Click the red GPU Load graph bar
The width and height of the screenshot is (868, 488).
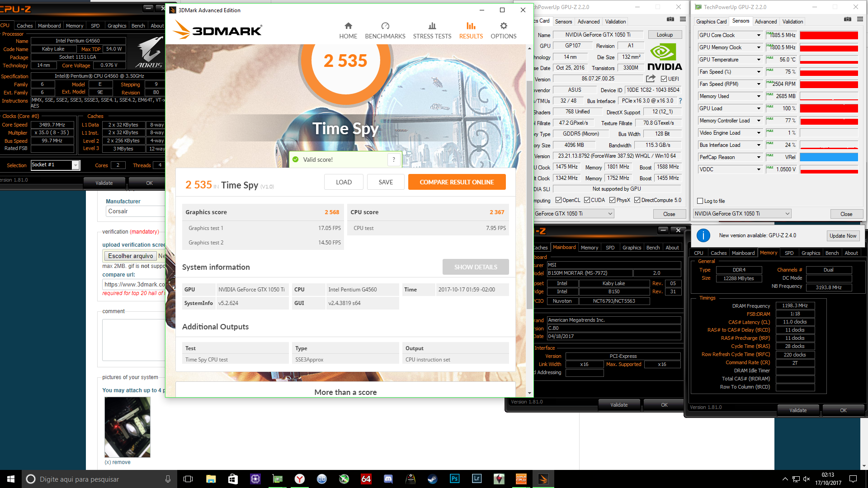tap(829, 108)
